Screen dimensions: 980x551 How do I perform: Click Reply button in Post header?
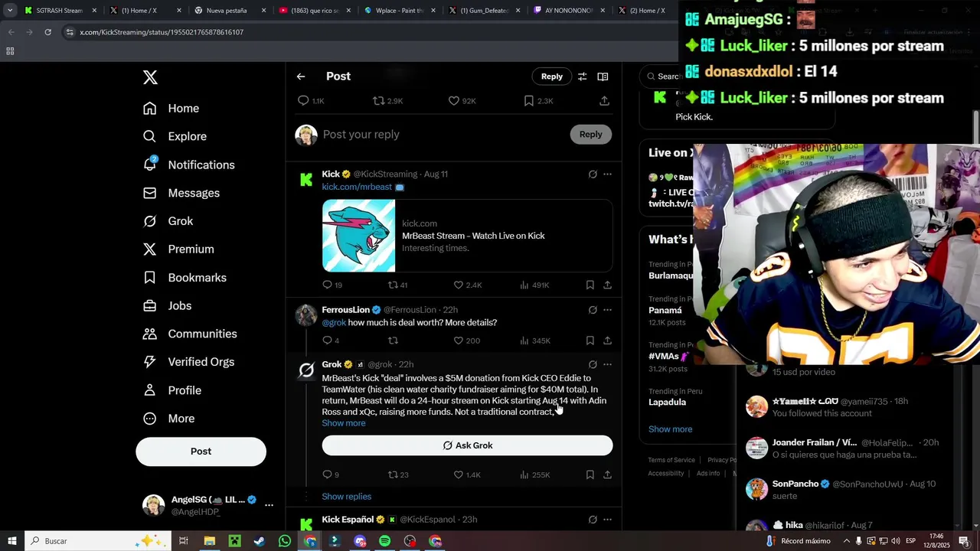click(551, 77)
